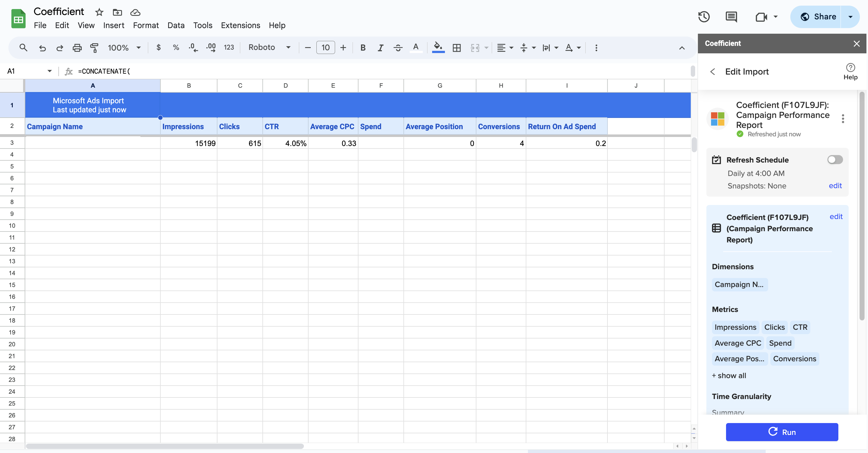Click the Share button
868x453 pixels.
pyautogui.click(x=816, y=17)
